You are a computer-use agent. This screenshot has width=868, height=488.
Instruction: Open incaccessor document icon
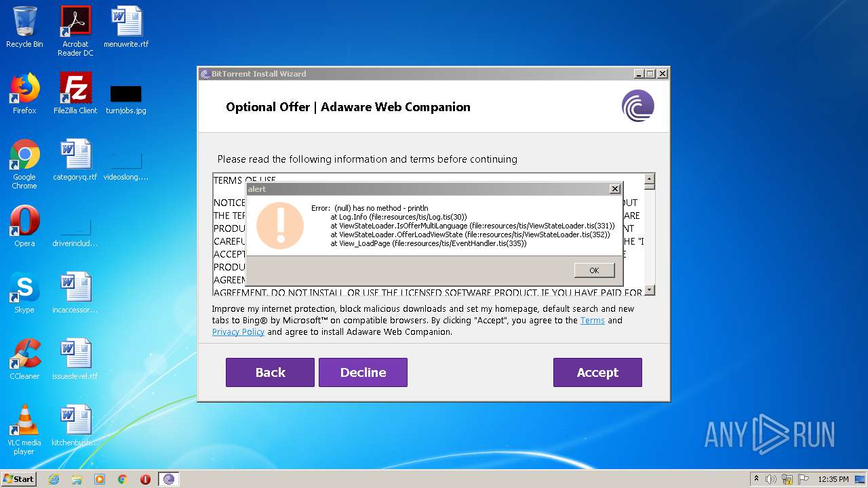pos(75,293)
